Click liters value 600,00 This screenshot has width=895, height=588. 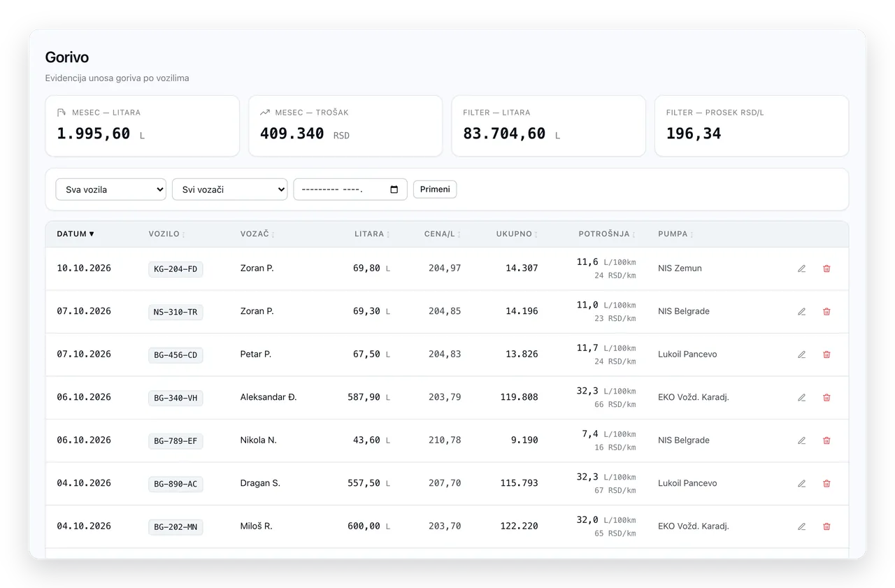pos(364,526)
